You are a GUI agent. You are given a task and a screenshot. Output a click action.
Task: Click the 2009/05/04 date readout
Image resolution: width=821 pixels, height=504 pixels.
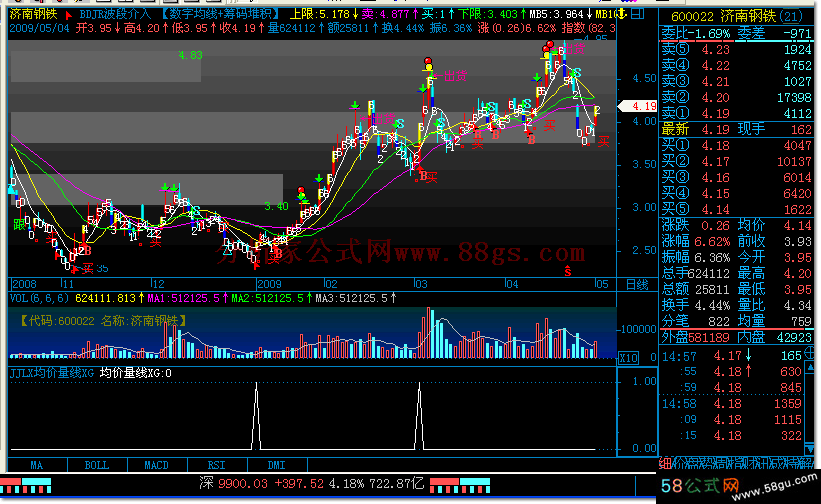pyautogui.click(x=39, y=28)
